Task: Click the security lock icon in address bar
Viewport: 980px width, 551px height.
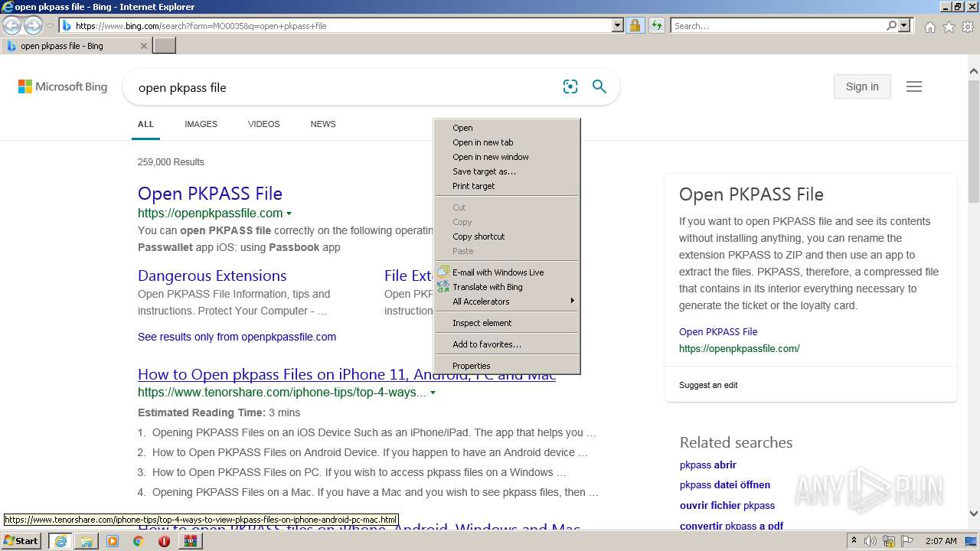Action: (635, 25)
